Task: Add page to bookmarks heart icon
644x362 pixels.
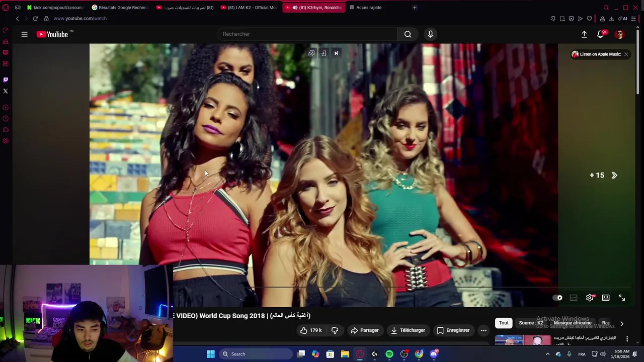Action: coord(589,19)
